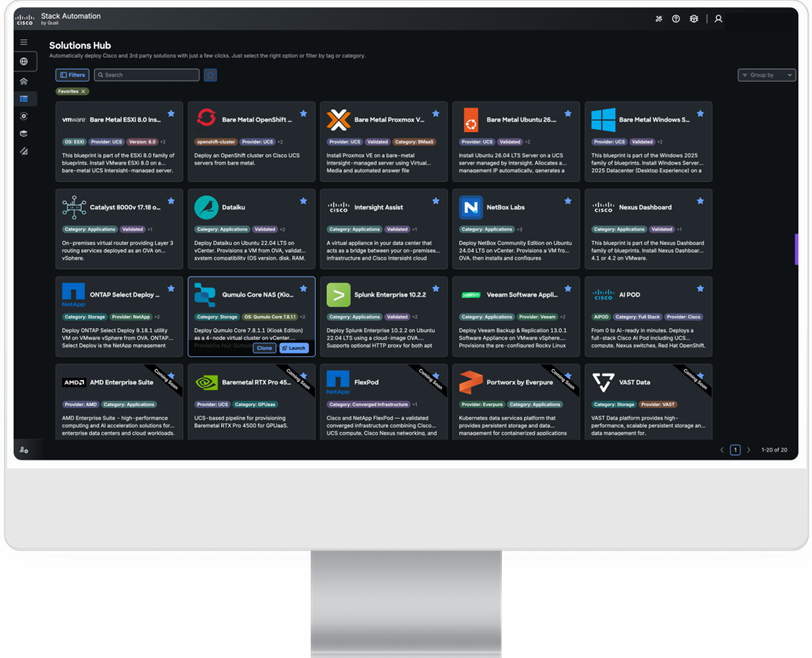Toggle favorite star on the Dataiku card

[x=303, y=201]
